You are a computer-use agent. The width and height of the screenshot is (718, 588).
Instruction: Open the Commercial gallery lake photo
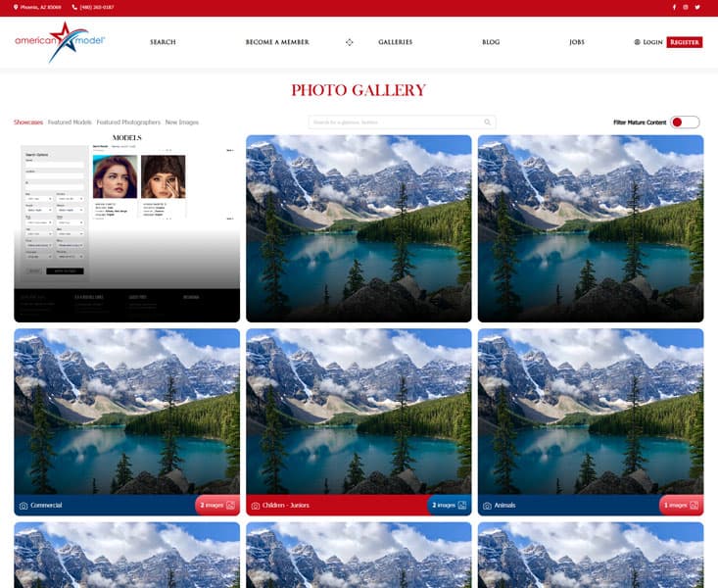pos(126,412)
